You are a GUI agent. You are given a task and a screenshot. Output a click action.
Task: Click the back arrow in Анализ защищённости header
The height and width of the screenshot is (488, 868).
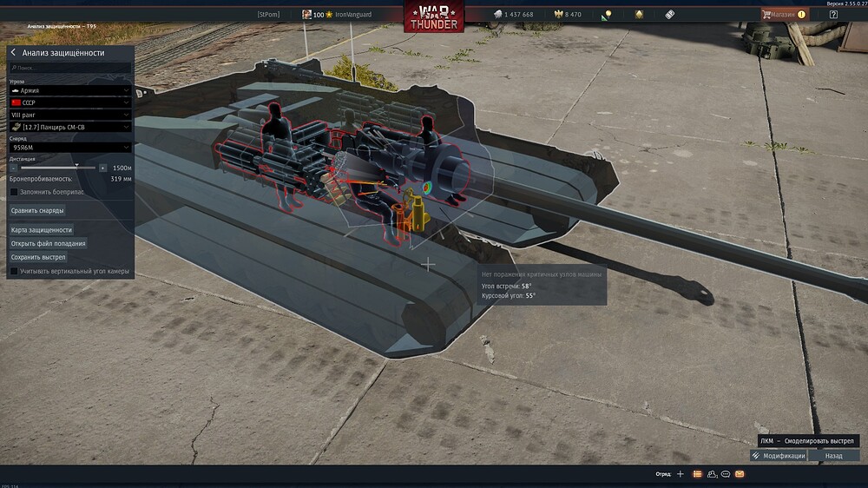(14, 53)
